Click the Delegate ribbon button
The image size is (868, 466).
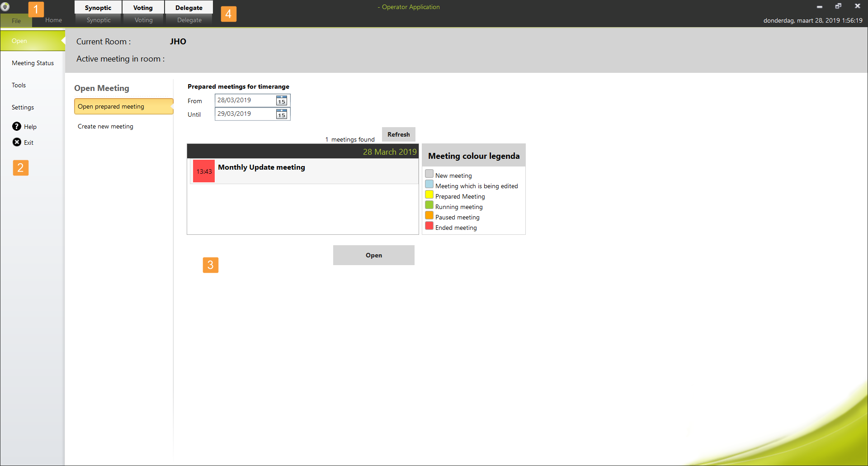[189, 8]
